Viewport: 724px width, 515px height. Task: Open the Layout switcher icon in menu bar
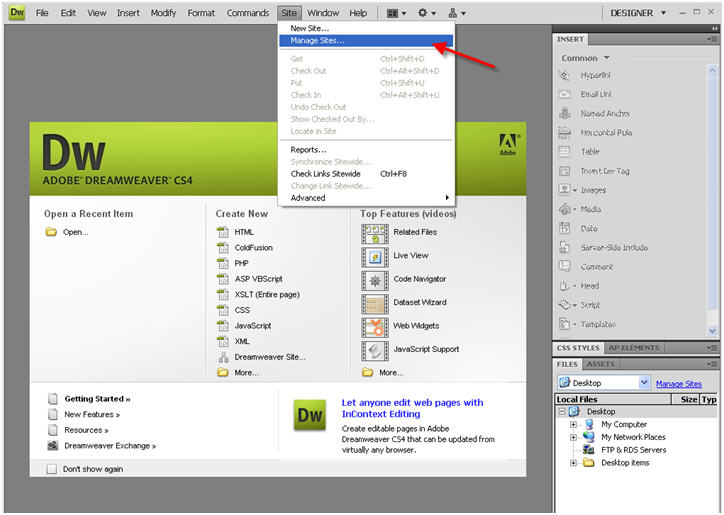396,13
